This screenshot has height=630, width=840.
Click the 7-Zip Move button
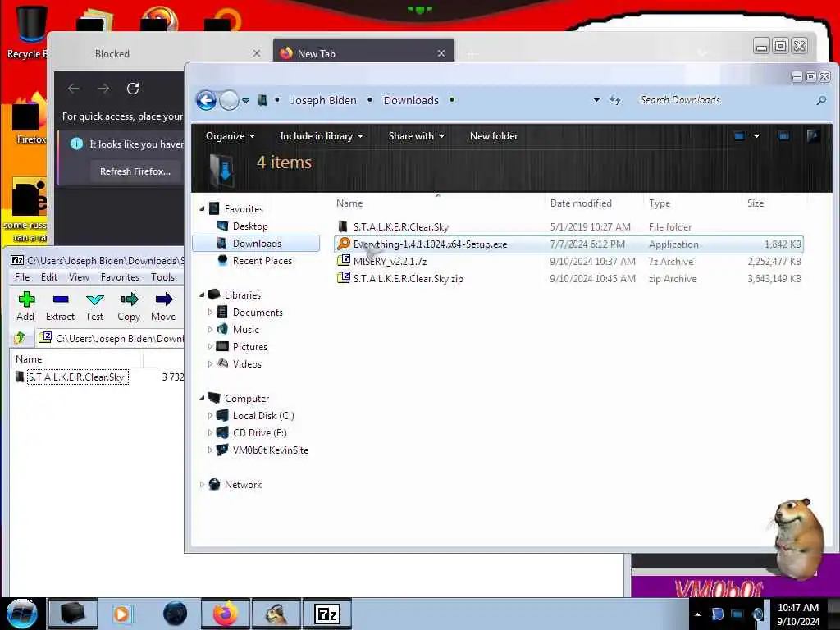(163, 307)
